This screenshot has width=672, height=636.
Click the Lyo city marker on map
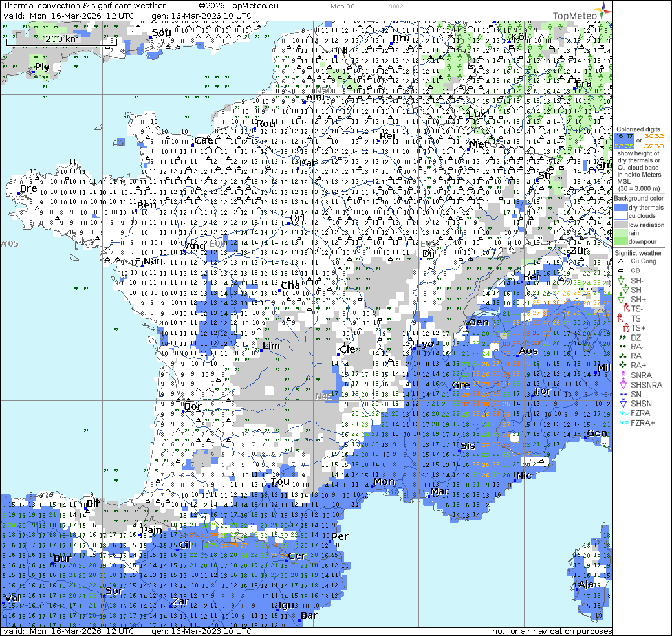click(413, 350)
